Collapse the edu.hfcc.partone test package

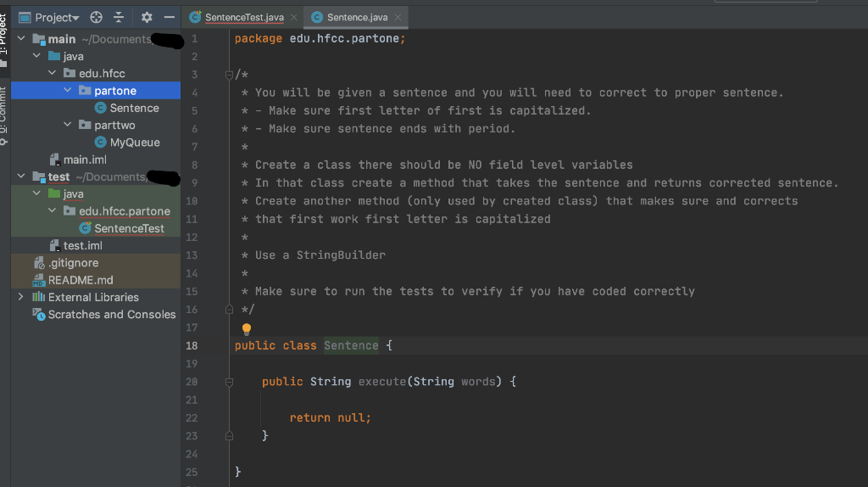coord(52,210)
